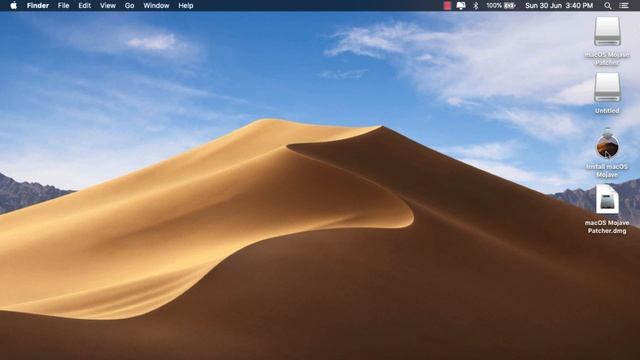Open the Window menu
Image resolution: width=640 pixels, height=360 pixels.
tap(156, 6)
